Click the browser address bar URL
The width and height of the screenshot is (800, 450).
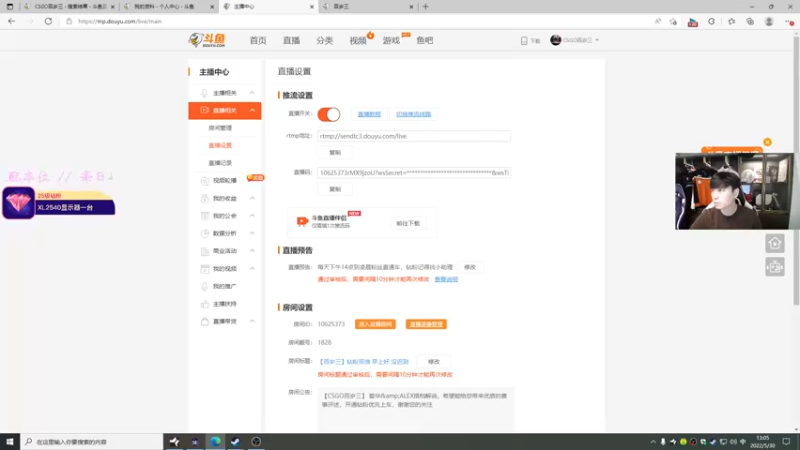click(x=120, y=21)
